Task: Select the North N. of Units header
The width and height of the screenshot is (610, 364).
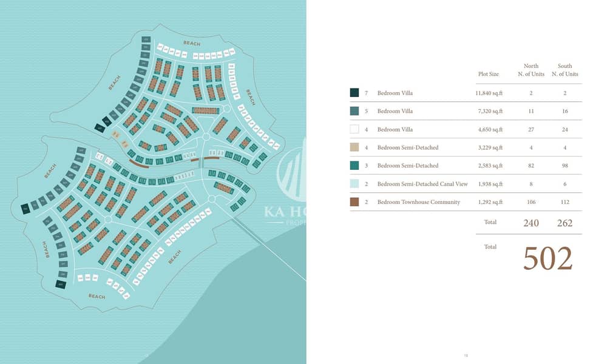Action: [530, 70]
